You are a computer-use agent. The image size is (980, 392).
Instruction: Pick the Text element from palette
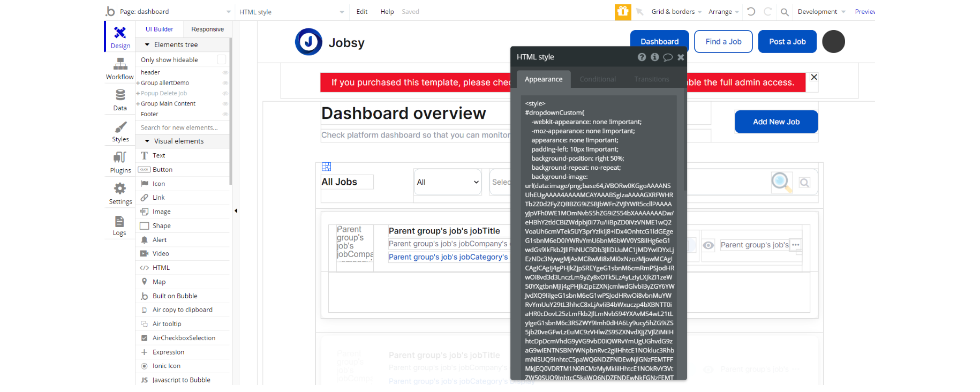[x=183, y=155]
